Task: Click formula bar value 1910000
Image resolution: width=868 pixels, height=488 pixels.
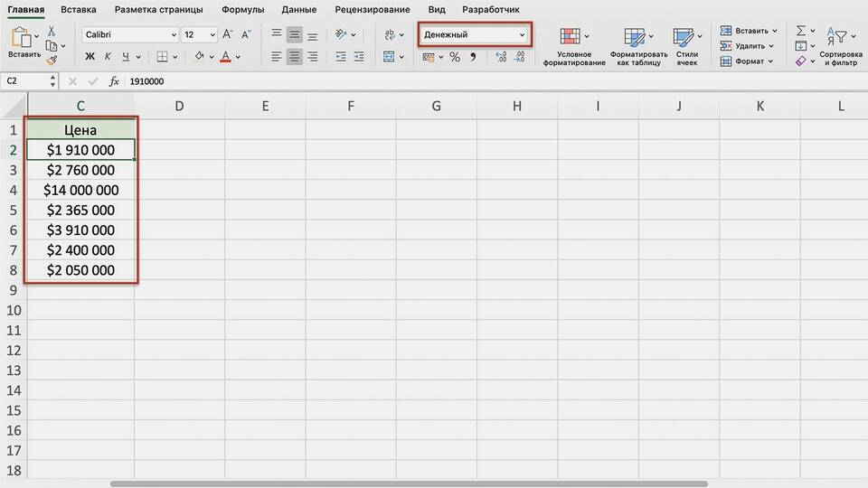Action: coord(146,81)
